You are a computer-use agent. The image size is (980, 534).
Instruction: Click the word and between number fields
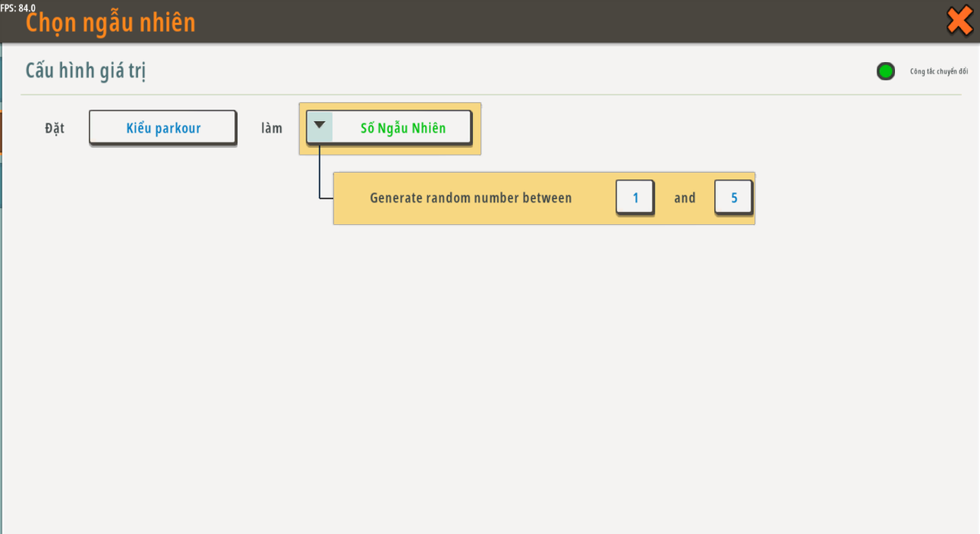[684, 198]
